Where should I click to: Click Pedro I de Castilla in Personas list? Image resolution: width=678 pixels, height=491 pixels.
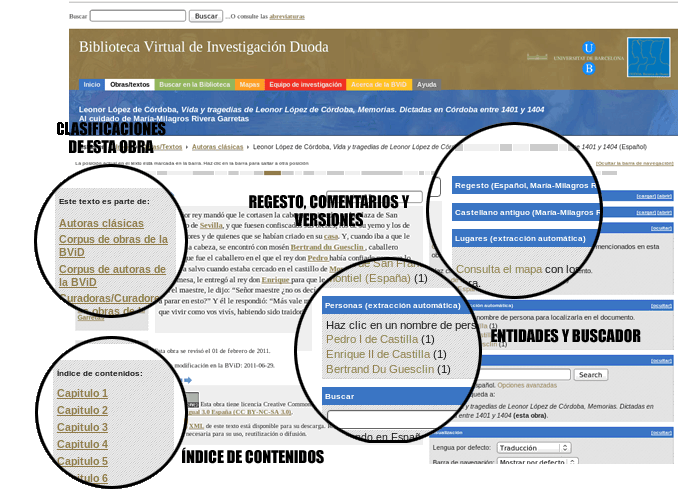[x=372, y=339]
